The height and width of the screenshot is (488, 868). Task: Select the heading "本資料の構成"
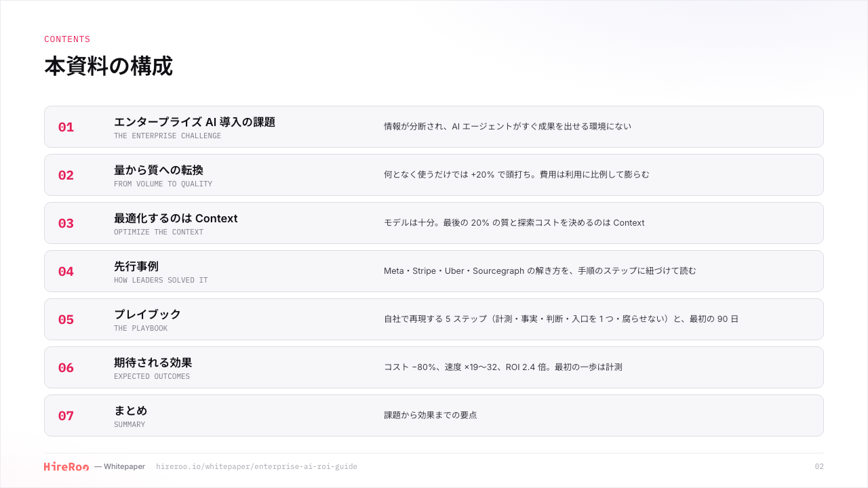tap(108, 66)
